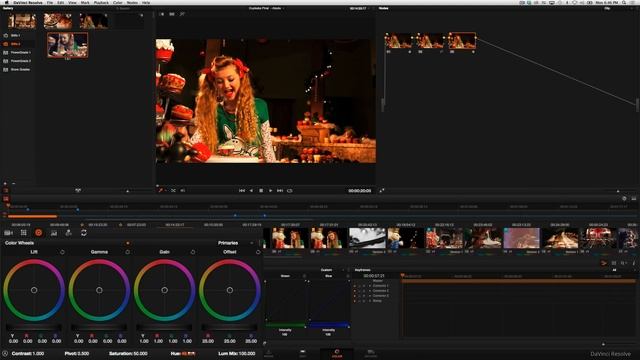The image size is (640, 360).
Task: Click the expand viewer icon beside timecode
Action: [382, 191]
